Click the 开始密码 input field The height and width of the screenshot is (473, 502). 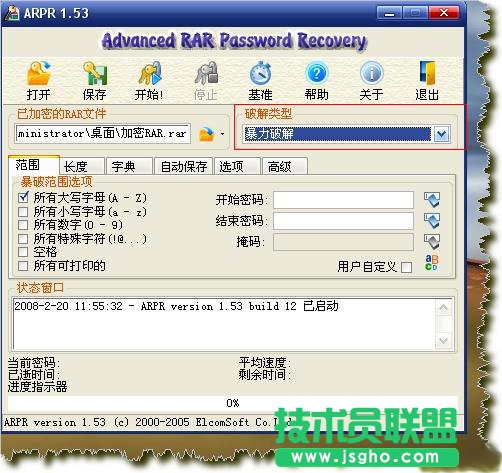point(343,200)
